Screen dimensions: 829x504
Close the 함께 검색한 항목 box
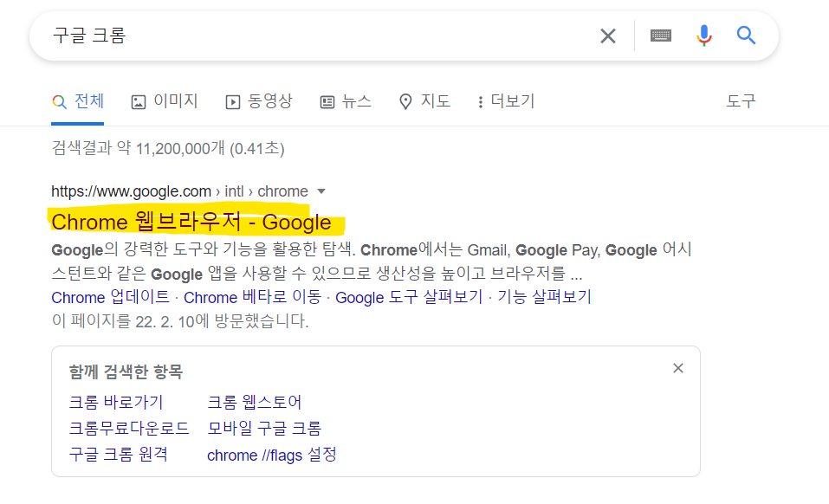click(677, 368)
